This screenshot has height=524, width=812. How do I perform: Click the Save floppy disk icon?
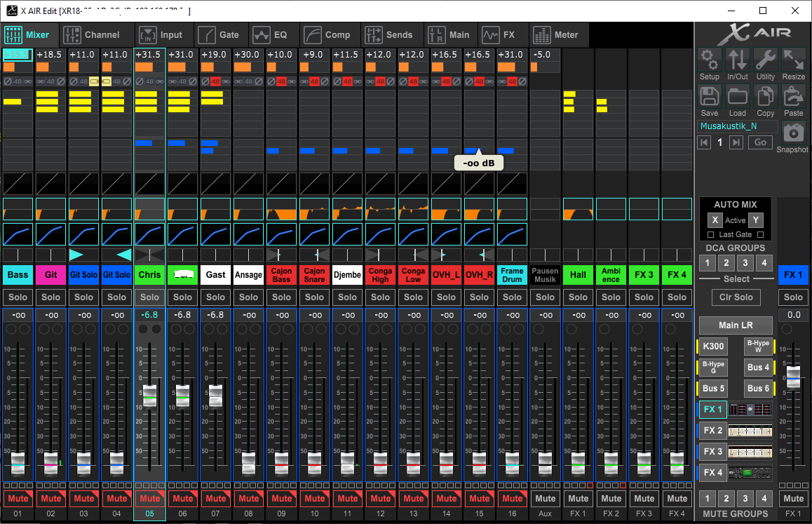[x=710, y=97]
